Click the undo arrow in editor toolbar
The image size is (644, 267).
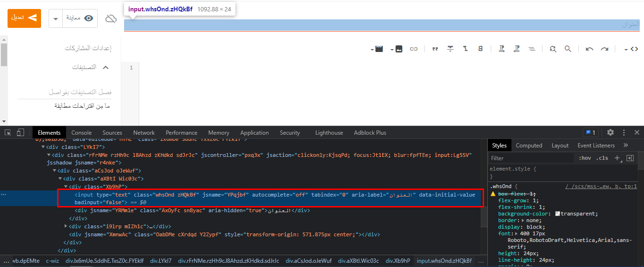point(589,49)
